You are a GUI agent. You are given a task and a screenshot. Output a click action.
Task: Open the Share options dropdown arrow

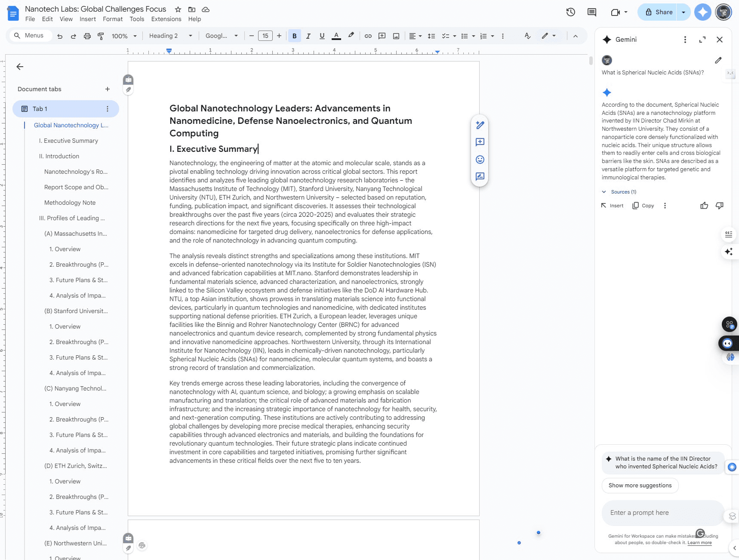pos(684,12)
